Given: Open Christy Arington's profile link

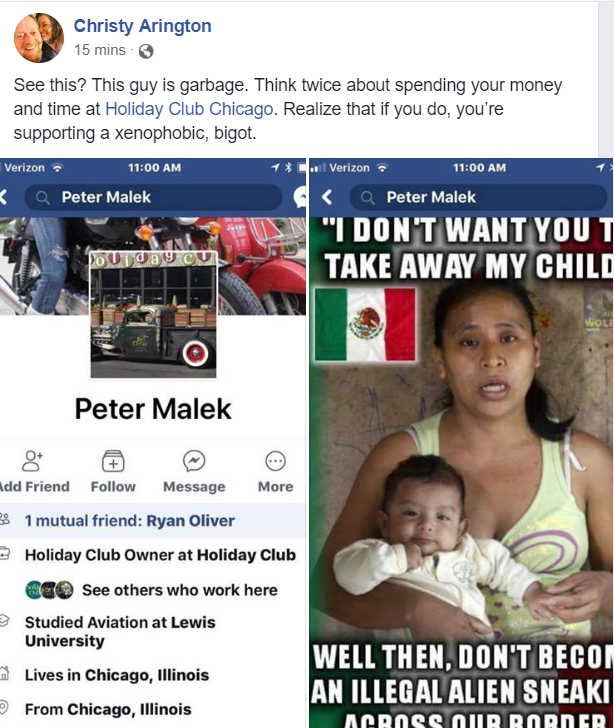Looking at the screenshot, I should 143,26.
